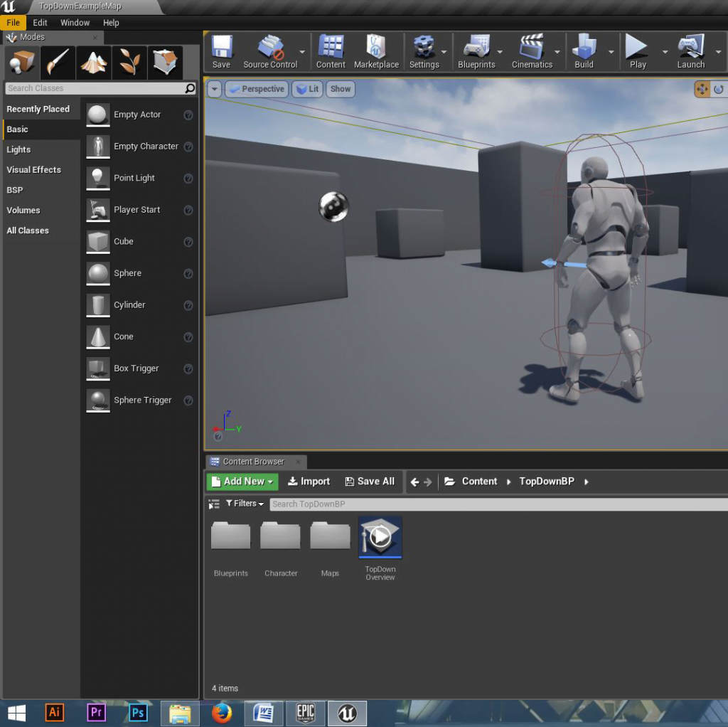This screenshot has height=727, width=728.
Task: Open Epic Games Launcher in taskbar
Action: coord(306,713)
